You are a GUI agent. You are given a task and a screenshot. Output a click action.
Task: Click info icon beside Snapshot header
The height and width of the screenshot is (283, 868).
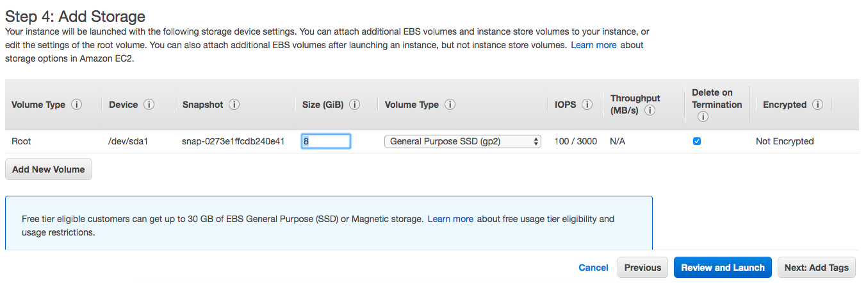(234, 105)
